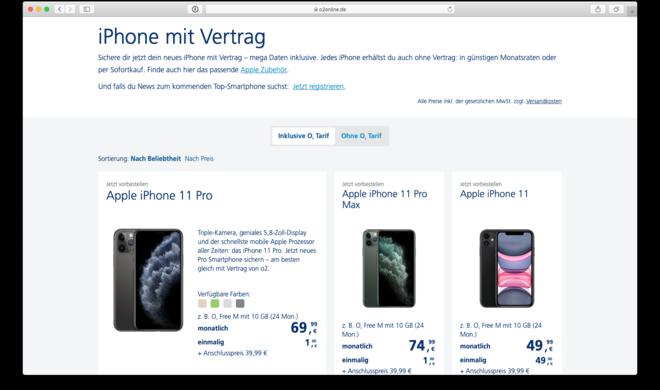Click the iPhone 11 Pro product image
Viewport: 660px width, 390px height.
[x=148, y=280]
